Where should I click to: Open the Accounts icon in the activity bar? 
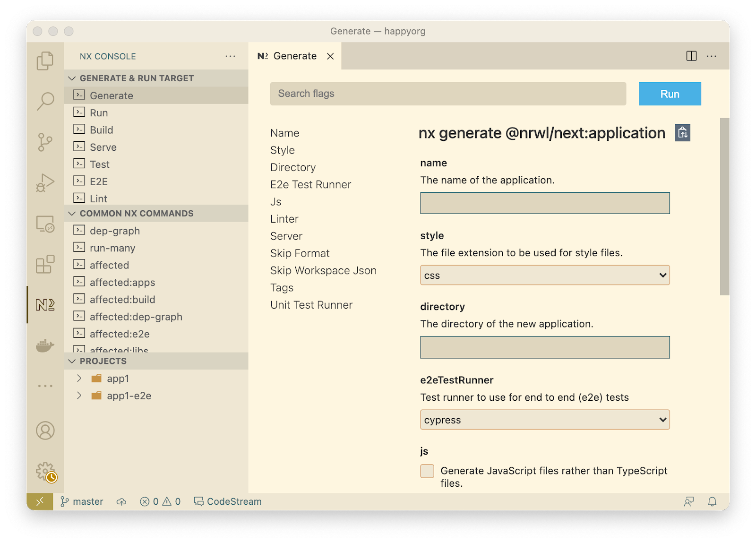(x=45, y=431)
